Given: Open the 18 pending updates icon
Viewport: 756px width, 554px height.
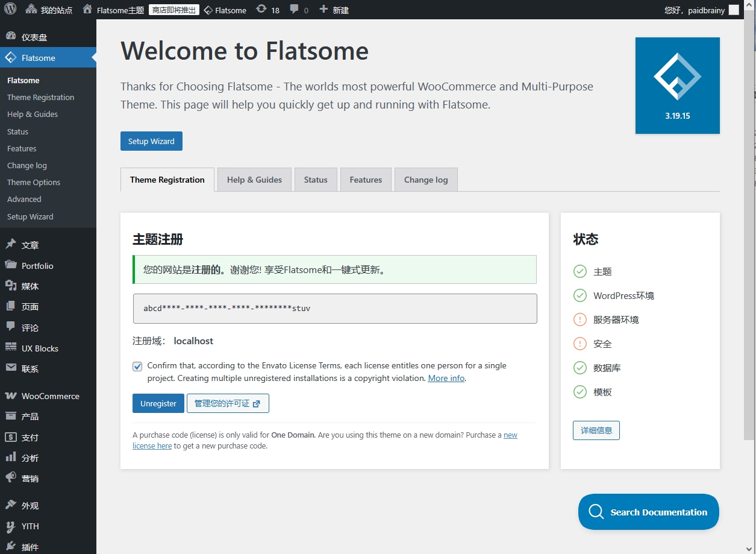Looking at the screenshot, I should [x=267, y=10].
